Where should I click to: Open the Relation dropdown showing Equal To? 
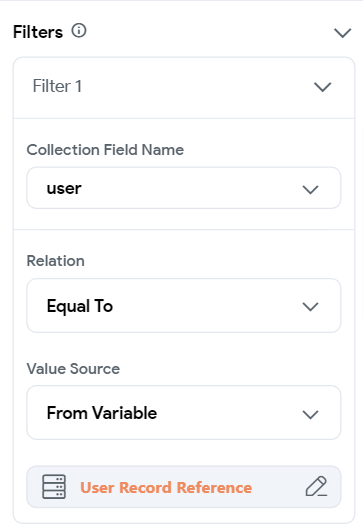coord(184,305)
